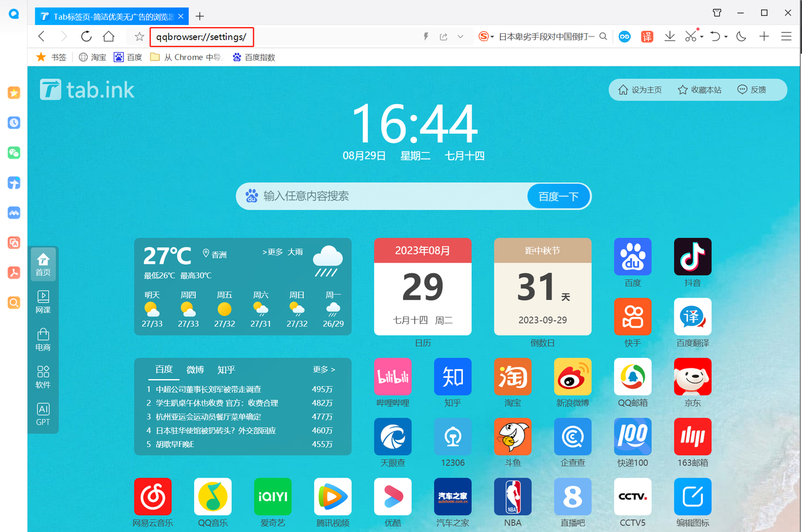This screenshot has width=802, height=532.
Task: Switch hot list to the 知乎 tab
Action: click(x=226, y=370)
